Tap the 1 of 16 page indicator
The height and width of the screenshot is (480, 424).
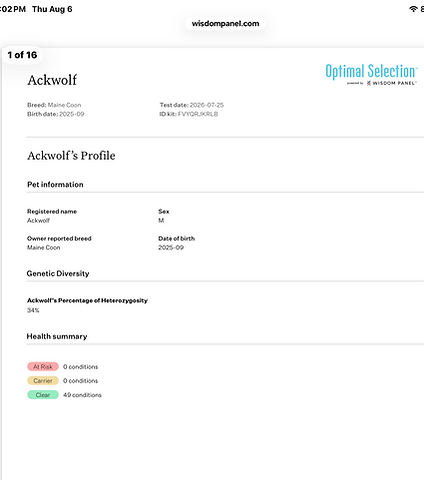click(x=22, y=55)
